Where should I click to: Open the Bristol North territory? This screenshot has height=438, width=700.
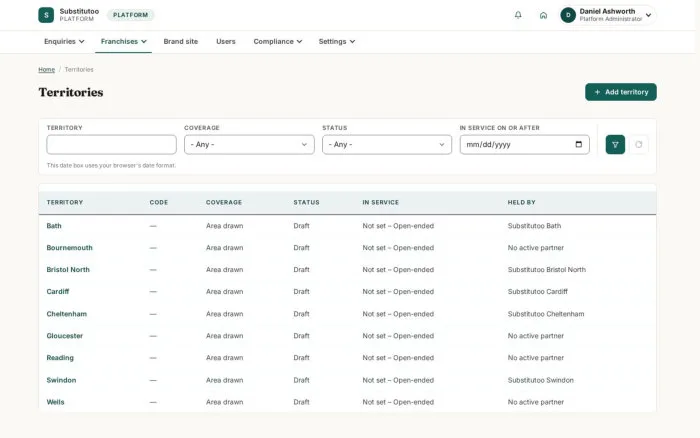[x=68, y=270]
